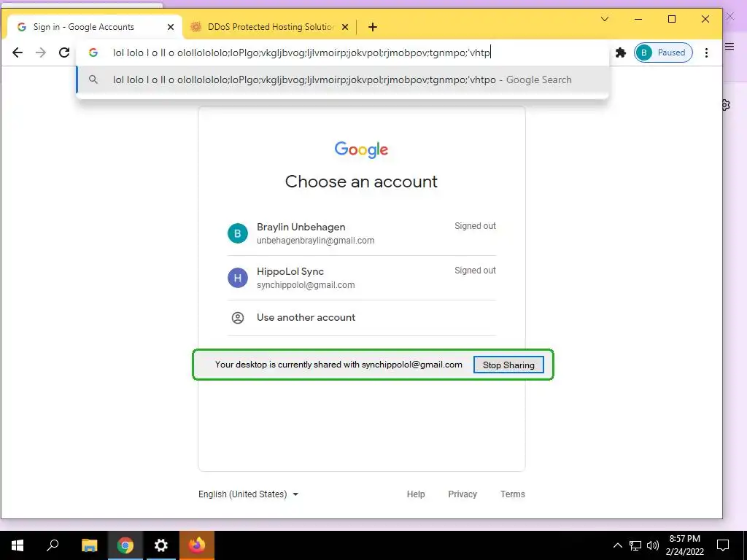This screenshot has width=747, height=560.
Task: Open the Privacy link
Action: click(462, 494)
